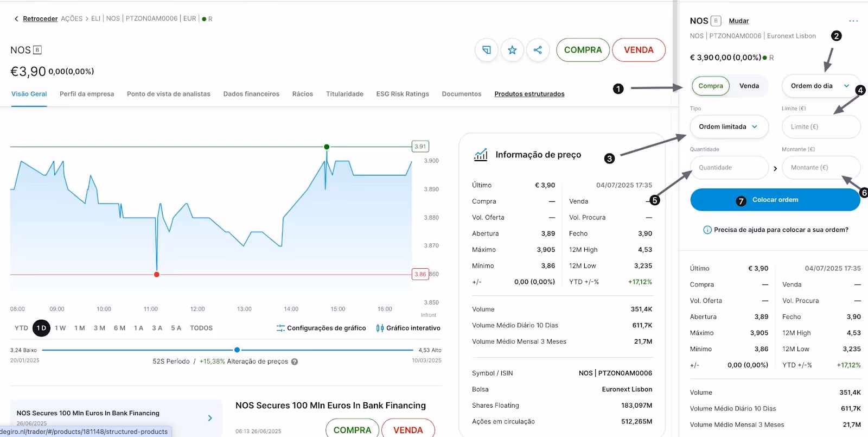Image resolution: width=868 pixels, height=437 pixels.
Task: Click the 52-week range slider marker
Action: (x=237, y=350)
